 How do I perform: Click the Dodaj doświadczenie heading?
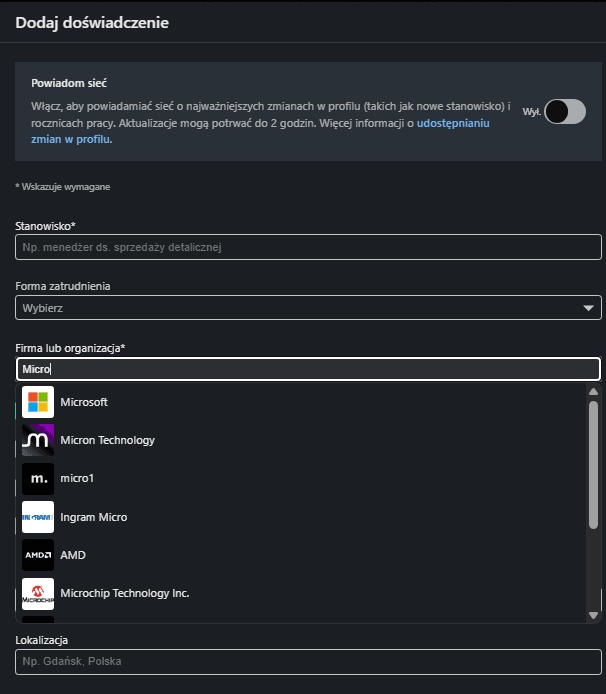coord(92,23)
